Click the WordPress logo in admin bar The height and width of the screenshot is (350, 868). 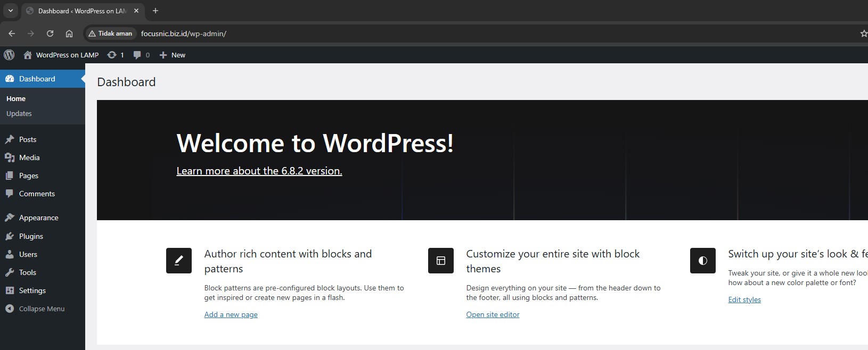point(9,55)
